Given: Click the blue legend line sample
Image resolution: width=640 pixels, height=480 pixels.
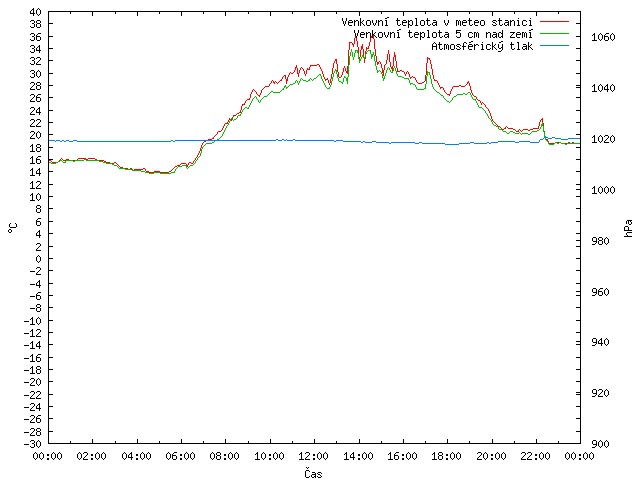Looking at the screenshot, I should pyautogui.click(x=554, y=46).
